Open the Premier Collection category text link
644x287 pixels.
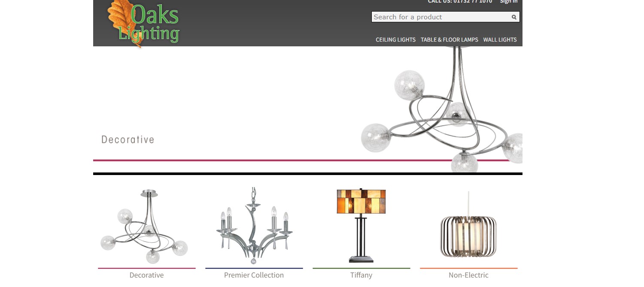point(254,275)
